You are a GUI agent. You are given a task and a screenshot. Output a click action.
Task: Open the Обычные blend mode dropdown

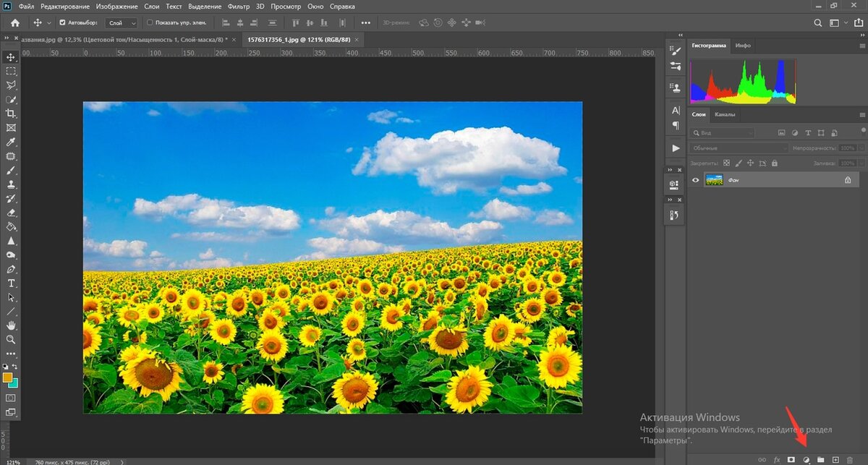coord(739,148)
